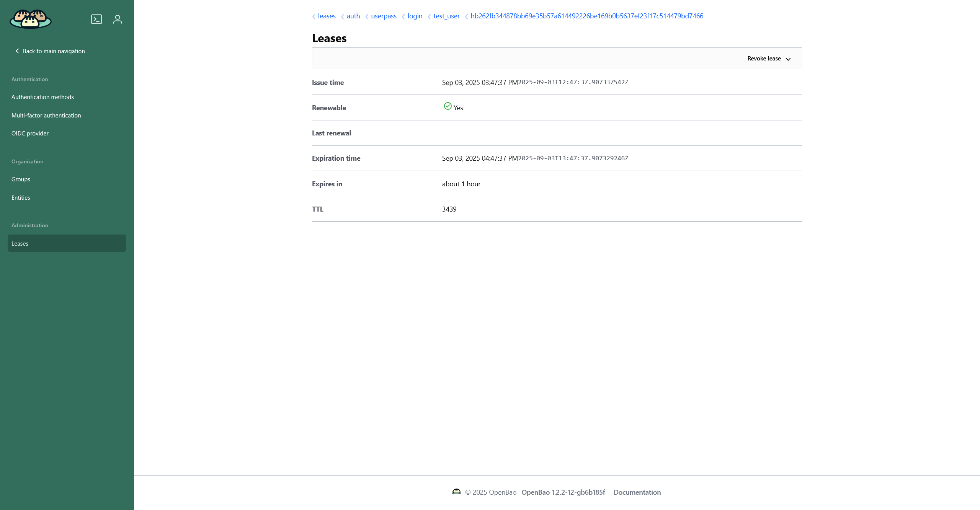
Task: Collapse the Administration section header
Action: pos(29,225)
